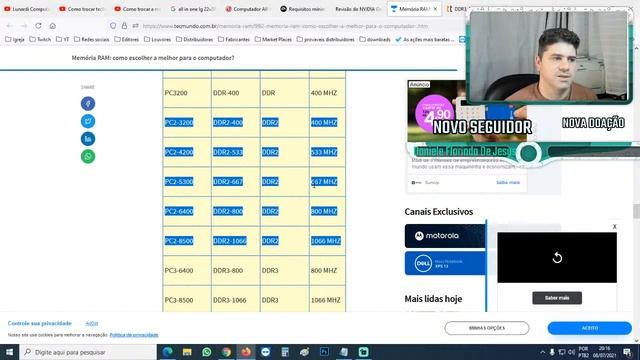640x360 pixels.
Task: Open the As ações mais baratas bookmark
Action: [424, 40]
